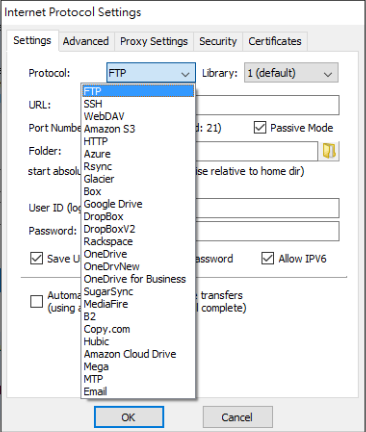Select the DropBoxV2 entry

click(138, 229)
